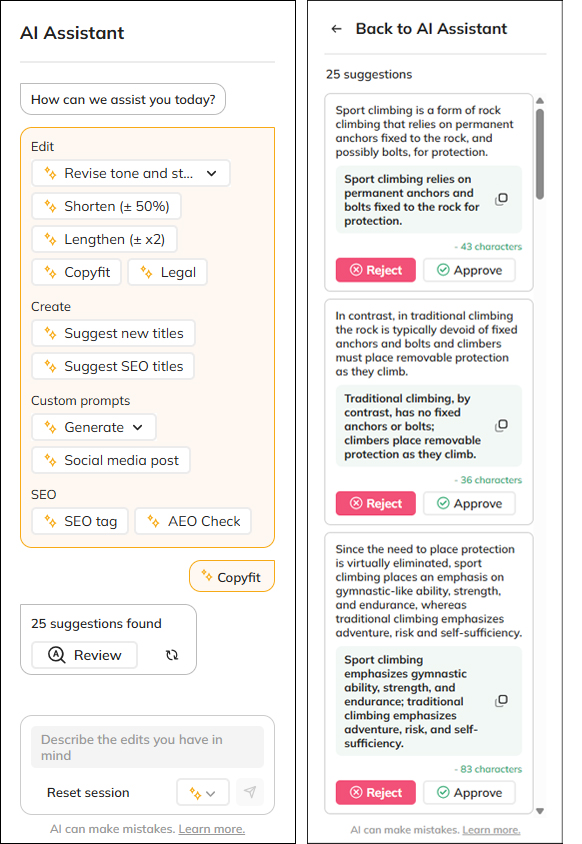Open Review for the 25 suggestions found
Image resolution: width=582 pixels, height=844 pixels.
click(x=85, y=655)
